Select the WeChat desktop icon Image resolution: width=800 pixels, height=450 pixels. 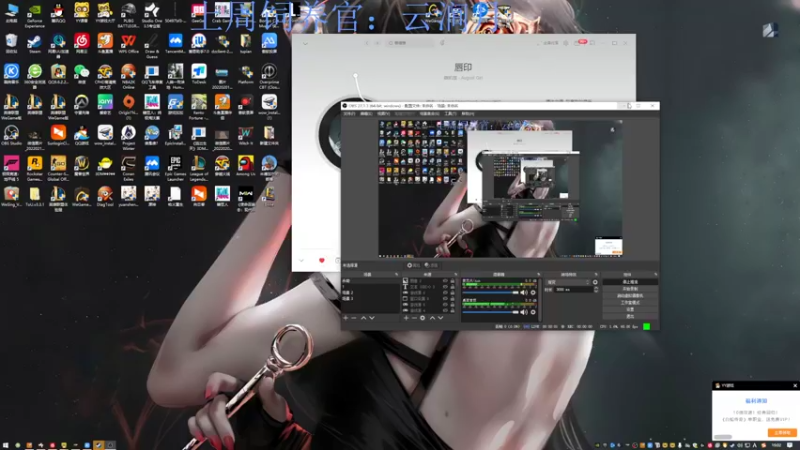click(82, 74)
